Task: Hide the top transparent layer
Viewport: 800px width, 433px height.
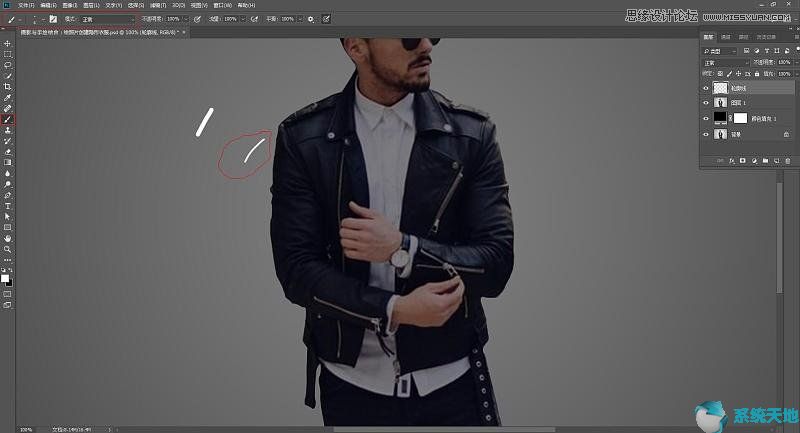Action: pyautogui.click(x=706, y=88)
